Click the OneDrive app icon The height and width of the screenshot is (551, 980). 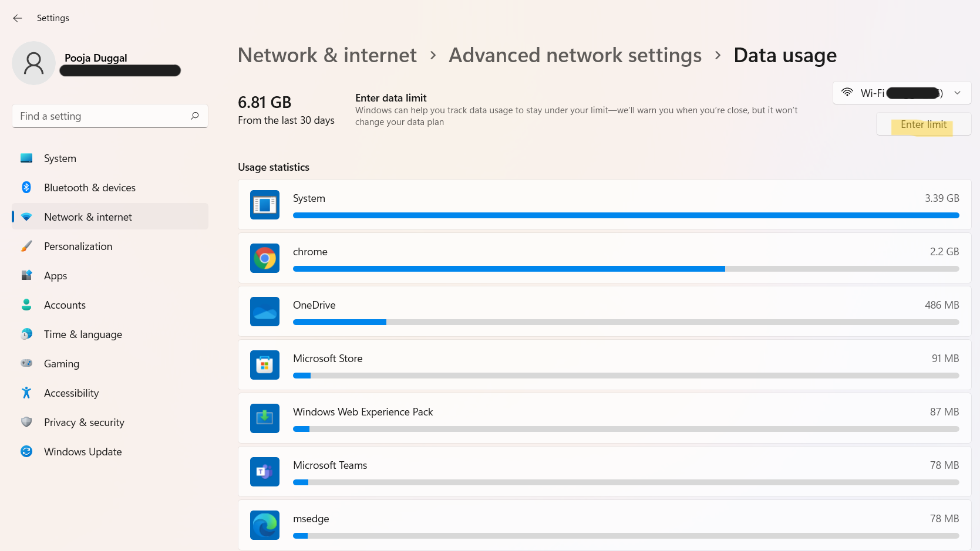tap(265, 312)
